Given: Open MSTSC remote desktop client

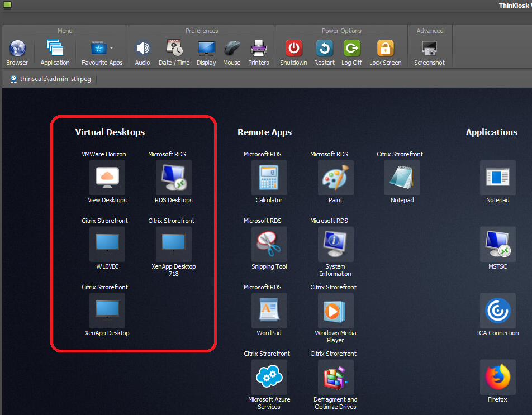Looking at the screenshot, I should pos(497,244).
